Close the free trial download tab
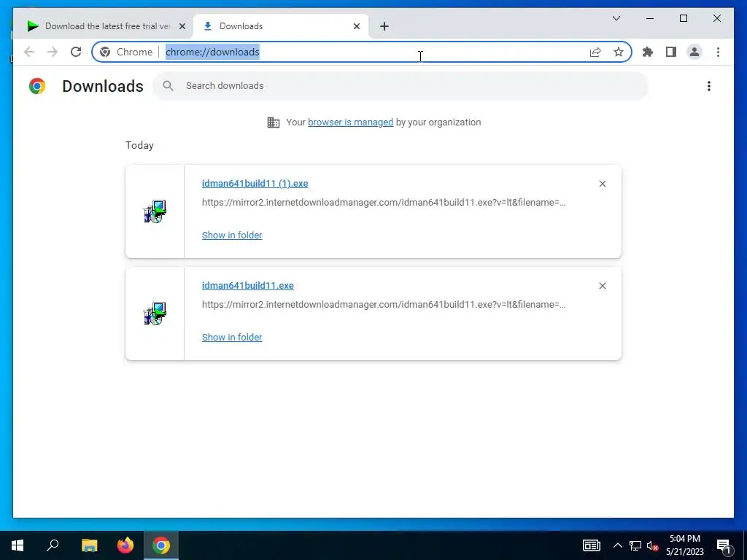Viewport: 747px width, 560px height. coord(182,26)
